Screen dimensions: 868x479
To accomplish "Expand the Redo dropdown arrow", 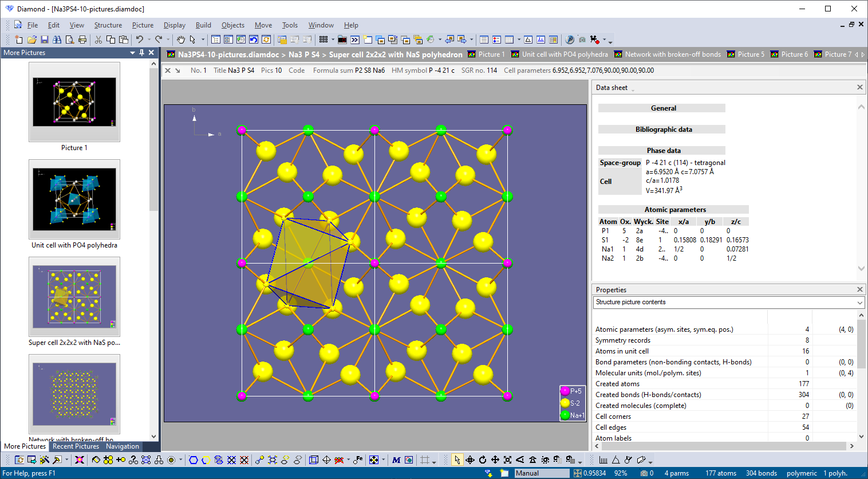I will (x=168, y=40).
